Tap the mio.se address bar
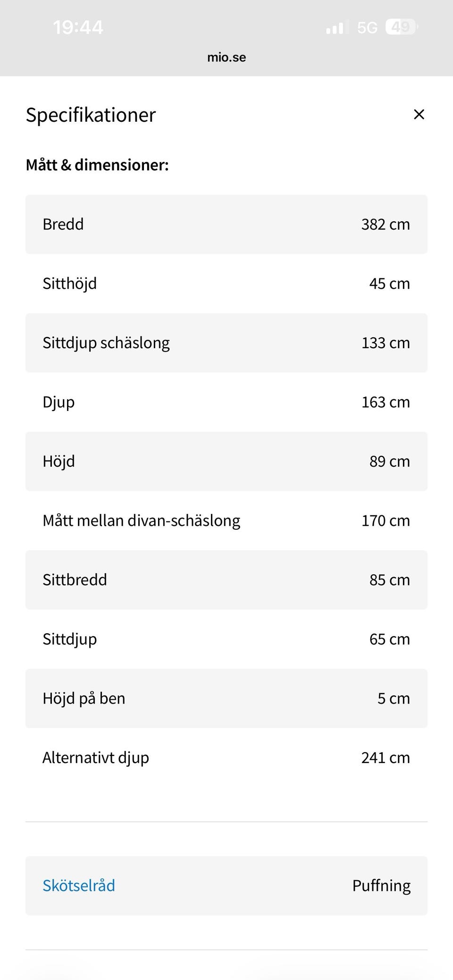 click(226, 58)
